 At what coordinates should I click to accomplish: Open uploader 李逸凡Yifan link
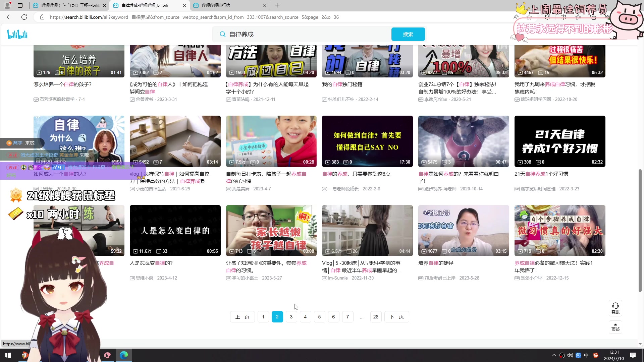click(x=433, y=100)
